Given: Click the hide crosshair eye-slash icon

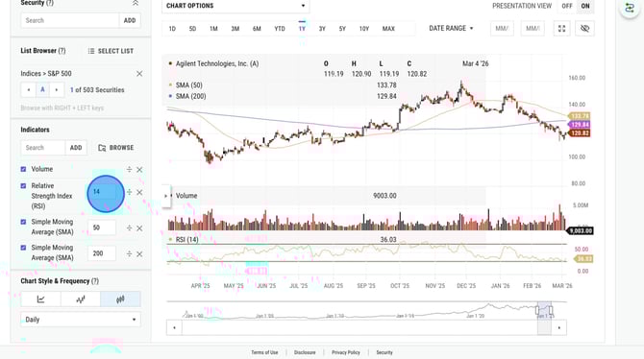Looking at the screenshot, I should click(584, 29).
